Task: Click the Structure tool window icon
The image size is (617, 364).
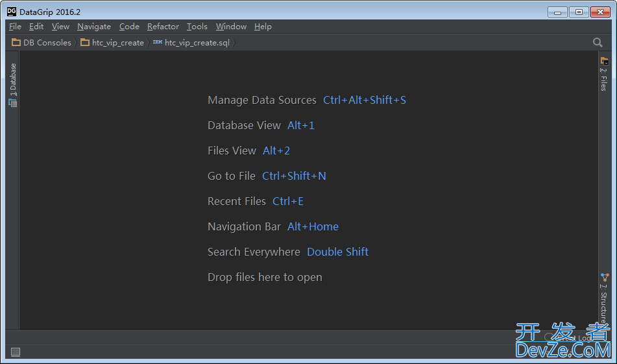Action: tap(604, 277)
